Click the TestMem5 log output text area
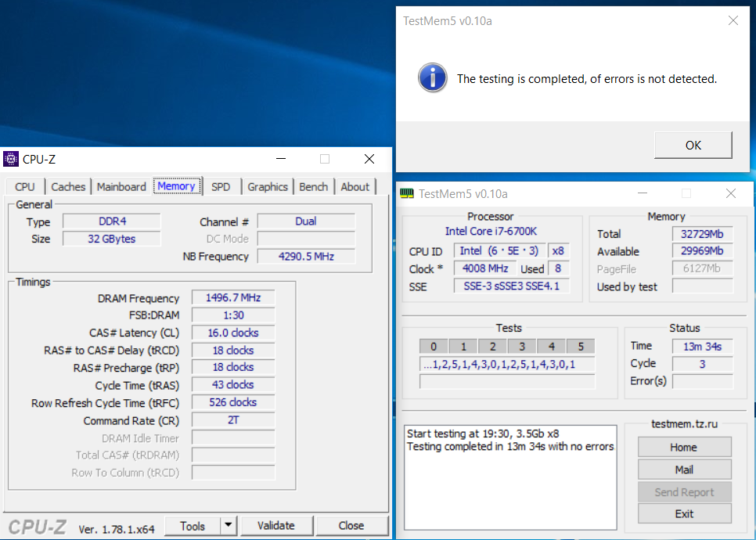Viewport: 756px width, 540px height. click(510, 477)
